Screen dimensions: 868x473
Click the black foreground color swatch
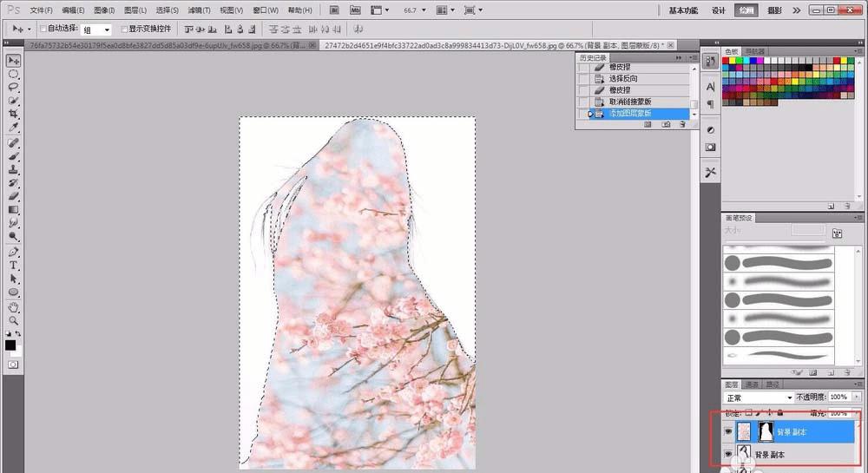coord(10,345)
